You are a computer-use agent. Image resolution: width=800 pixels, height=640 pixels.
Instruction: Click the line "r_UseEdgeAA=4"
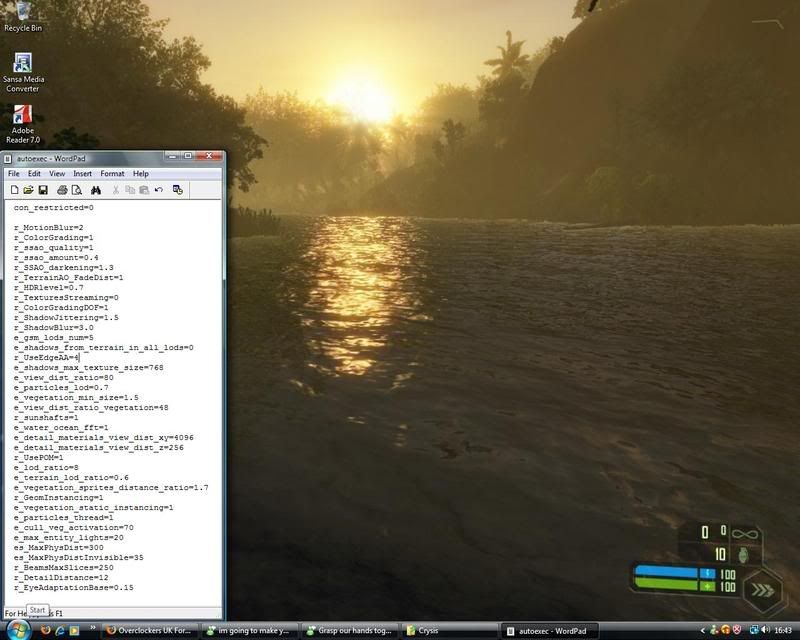(x=46, y=358)
